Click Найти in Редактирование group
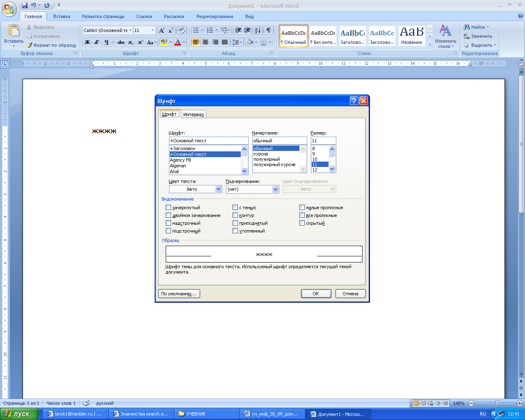This screenshot has width=525, height=420. [x=476, y=27]
